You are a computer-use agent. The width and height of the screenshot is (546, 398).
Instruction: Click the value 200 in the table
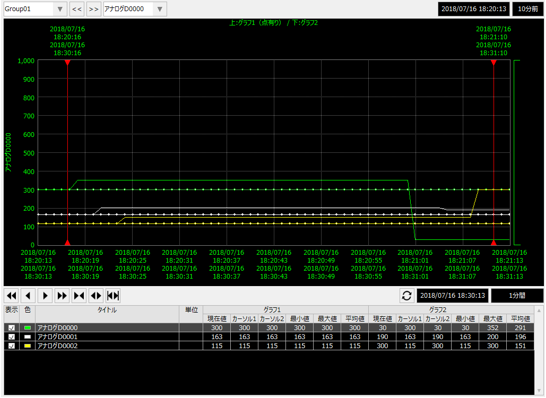(493, 337)
